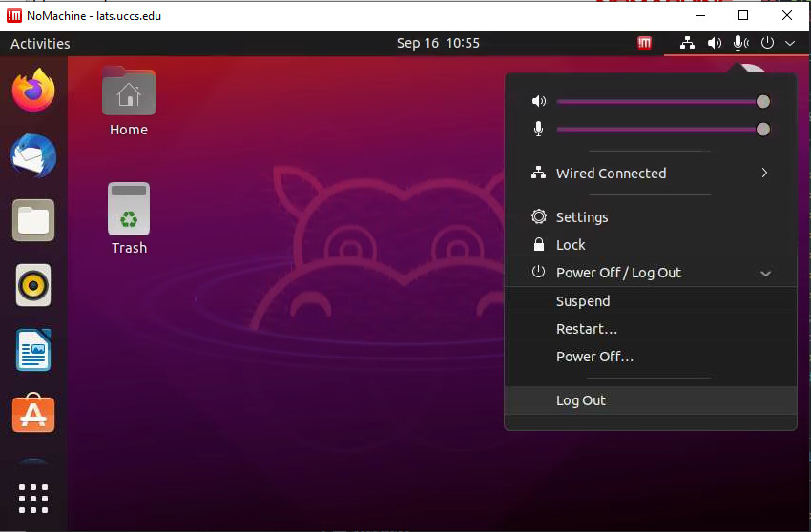Maximize the NoMachine window
The image size is (811, 532).
coord(743,15)
